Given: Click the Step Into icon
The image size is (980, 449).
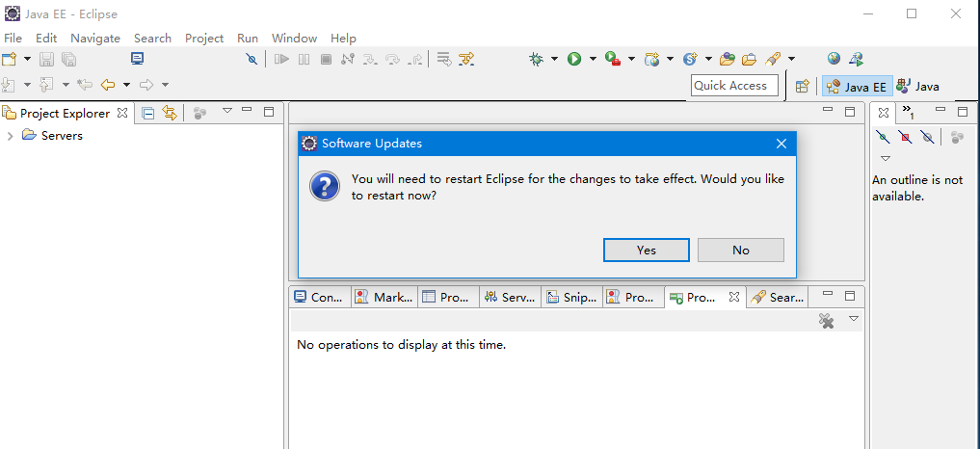Looking at the screenshot, I should pyautogui.click(x=371, y=60).
